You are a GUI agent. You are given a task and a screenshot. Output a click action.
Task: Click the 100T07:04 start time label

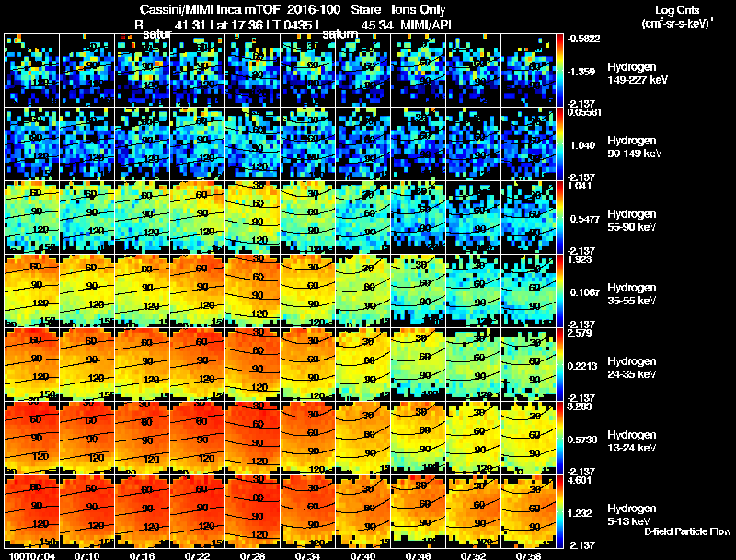click(x=31, y=555)
